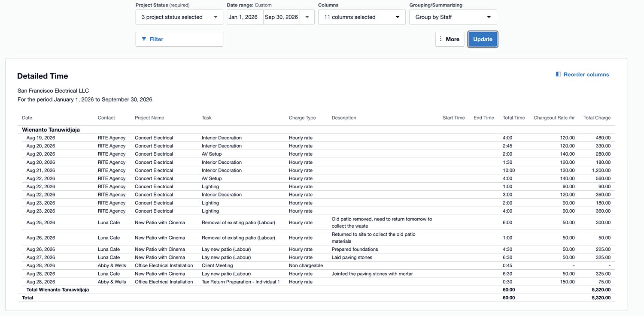Click the Total Time column header
This screenshot has height=316, width=644.
point(514,117)
